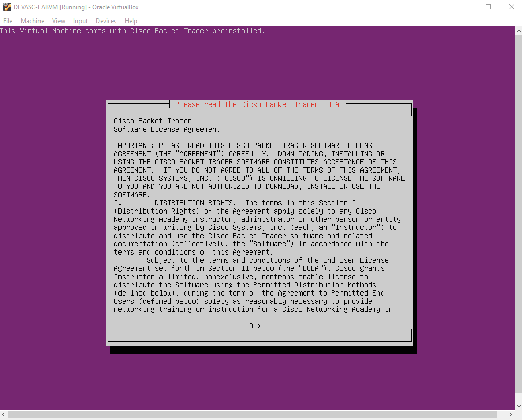Click the VirtualBox icon in the title bar
The width and height of the screenshot is (522, 420).
coord(7,7)
